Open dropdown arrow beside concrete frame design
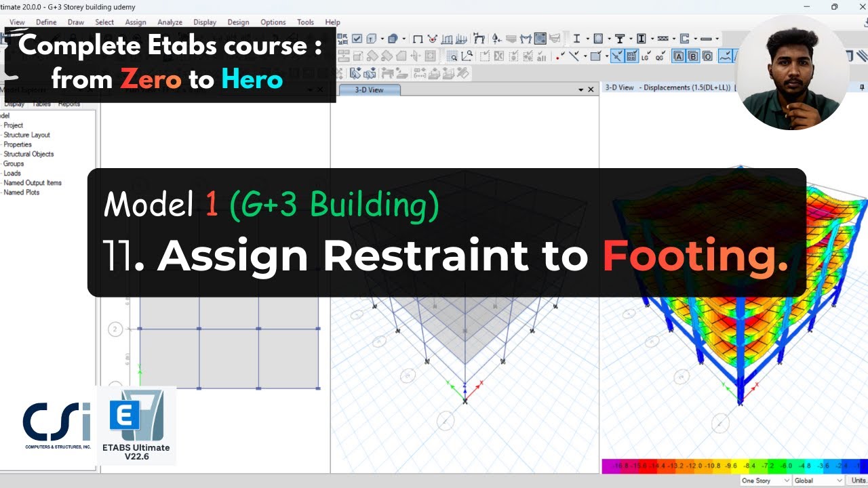This screenshot has height=488, width=868. tap(609, 39)
